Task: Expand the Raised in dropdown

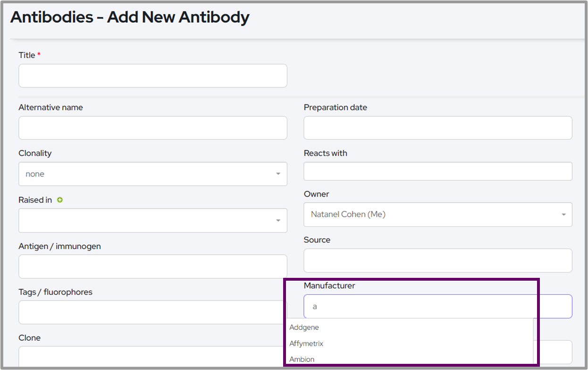Action: tap(152, 220)
